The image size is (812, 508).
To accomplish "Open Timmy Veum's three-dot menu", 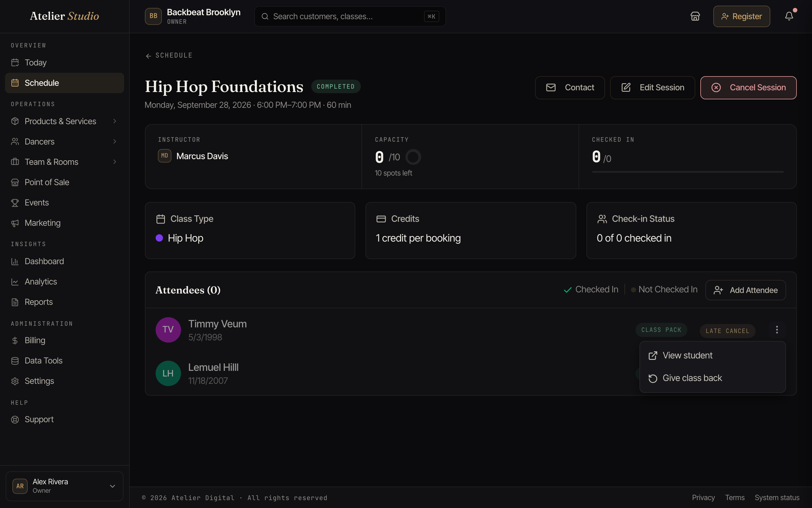I will (777, 330).
